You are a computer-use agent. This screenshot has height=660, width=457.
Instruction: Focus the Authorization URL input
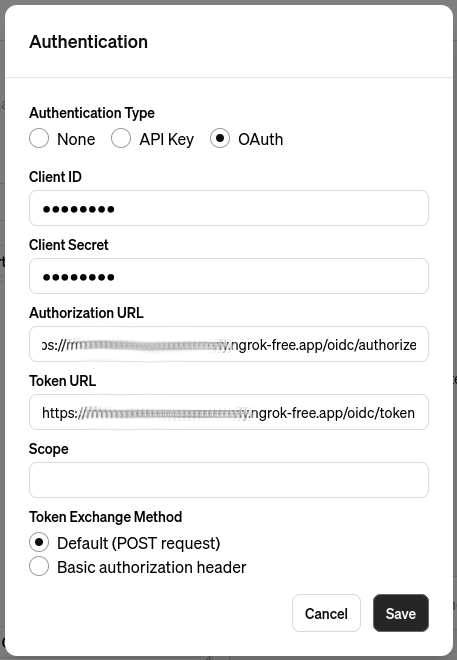[229, 344]
